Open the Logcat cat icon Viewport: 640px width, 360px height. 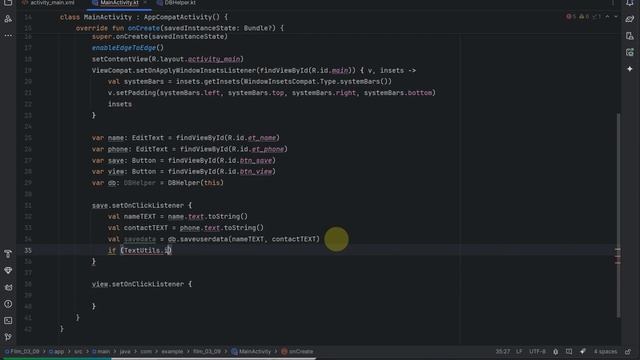(8, 287)
